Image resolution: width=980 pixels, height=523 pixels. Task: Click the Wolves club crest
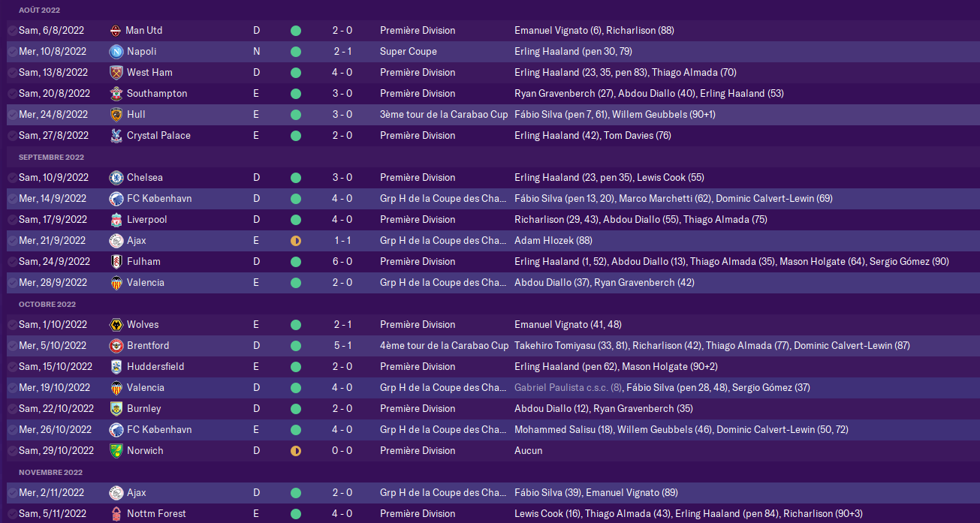coord(116,325)
